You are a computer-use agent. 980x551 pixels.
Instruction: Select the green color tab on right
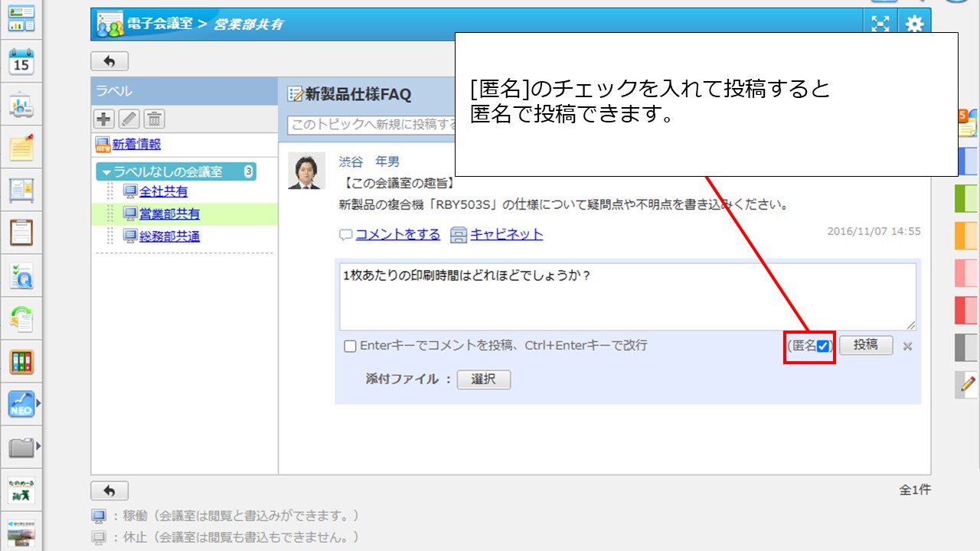pos(966,199)
